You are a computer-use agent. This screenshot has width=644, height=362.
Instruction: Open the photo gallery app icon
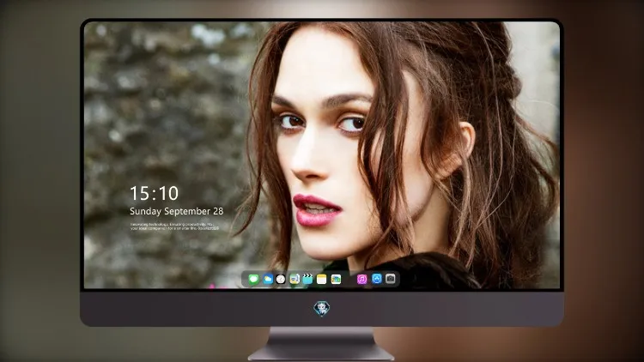click(x=336, y=280)
